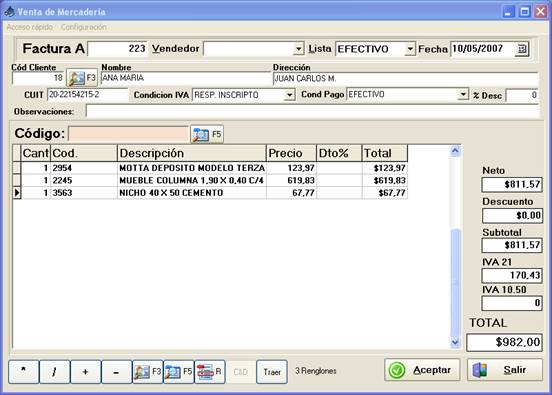Click the client search F3 button beside Cód Cliente
This screenshot has width=552, height=395.
pos(82,77)
